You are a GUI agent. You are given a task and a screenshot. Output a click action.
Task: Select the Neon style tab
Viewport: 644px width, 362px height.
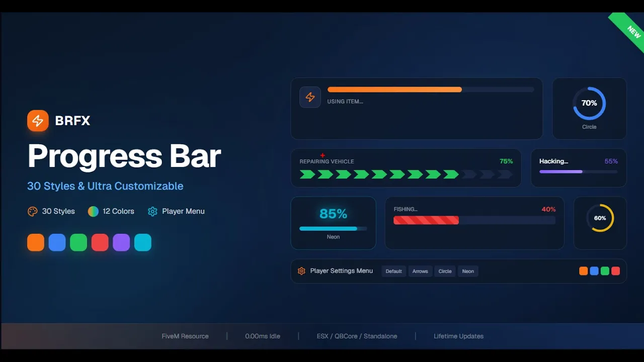[468, 271]
